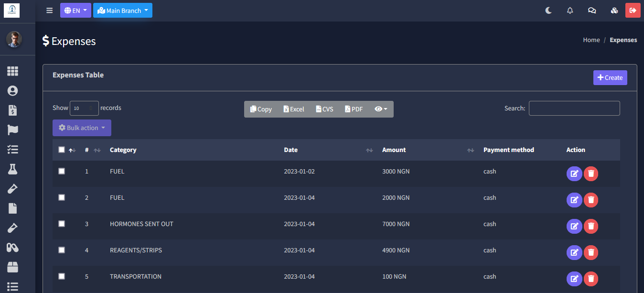Expand the EN language dropdown

click(75, 11)
